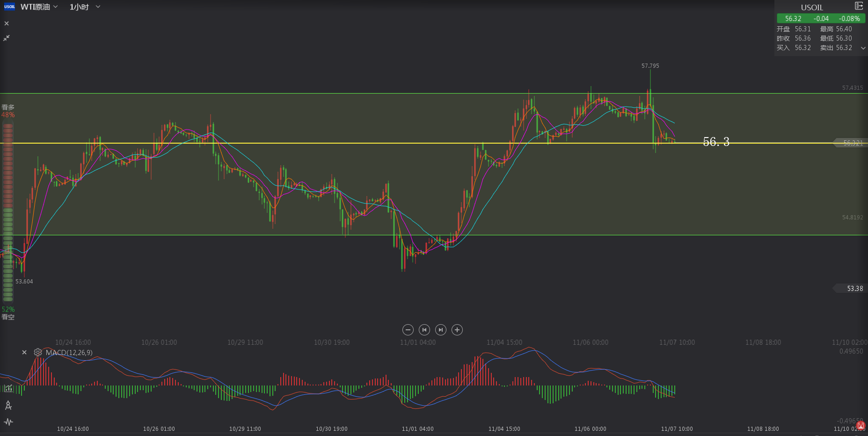This screenshot has height=436, width=868.
Task: Click the panel export icon next to USOIL
Action: [x=859, y=6]
